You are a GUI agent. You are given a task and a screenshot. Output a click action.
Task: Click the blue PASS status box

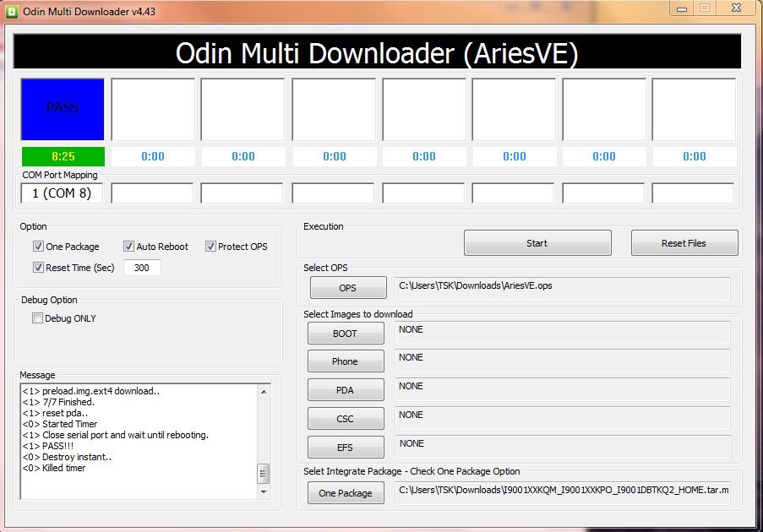point(63,110)
